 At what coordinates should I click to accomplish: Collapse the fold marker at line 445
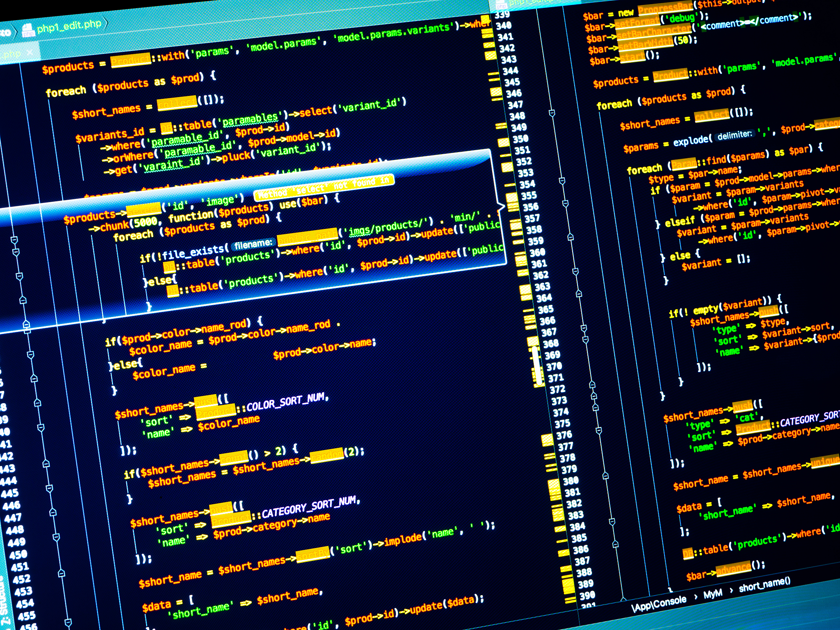point(49,488)
